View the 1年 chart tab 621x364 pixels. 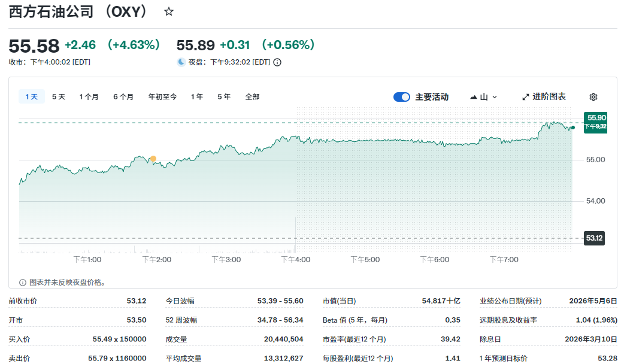coord(196,96)
